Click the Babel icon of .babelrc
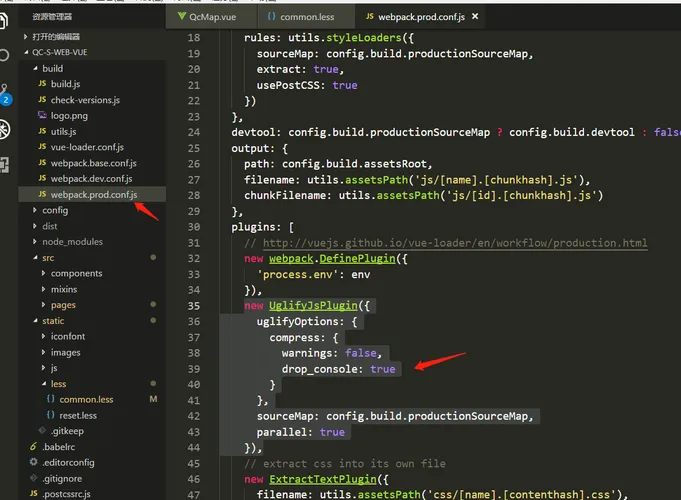The height and width of the screenshot is (500, 681). point(33,446)
